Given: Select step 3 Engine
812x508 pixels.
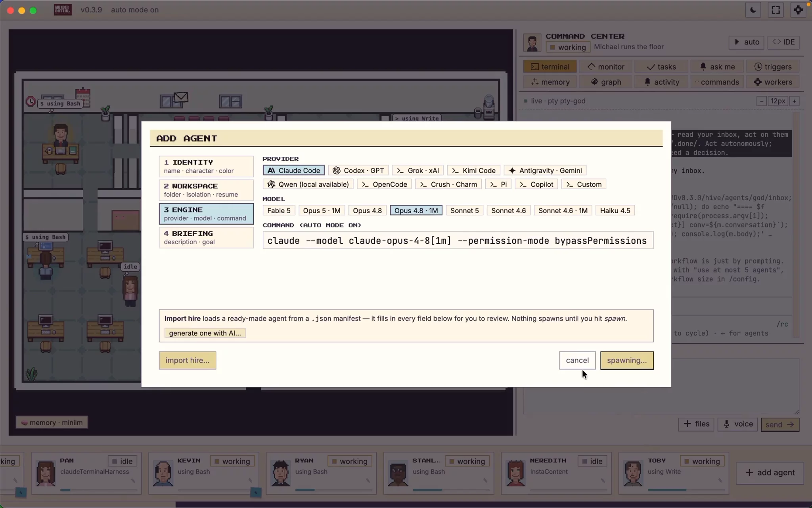Looking at the screenshot, I should [206, 214].
